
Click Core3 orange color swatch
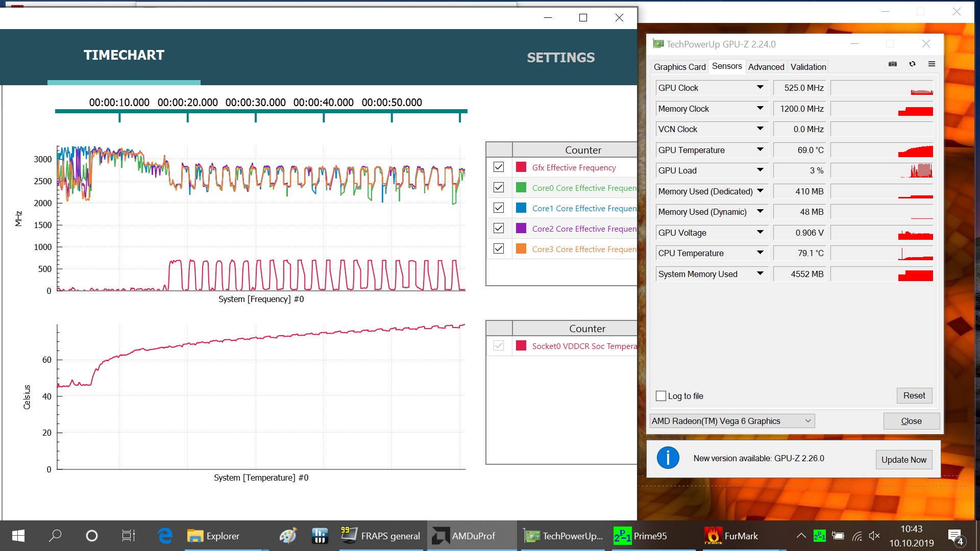(521, 248)
